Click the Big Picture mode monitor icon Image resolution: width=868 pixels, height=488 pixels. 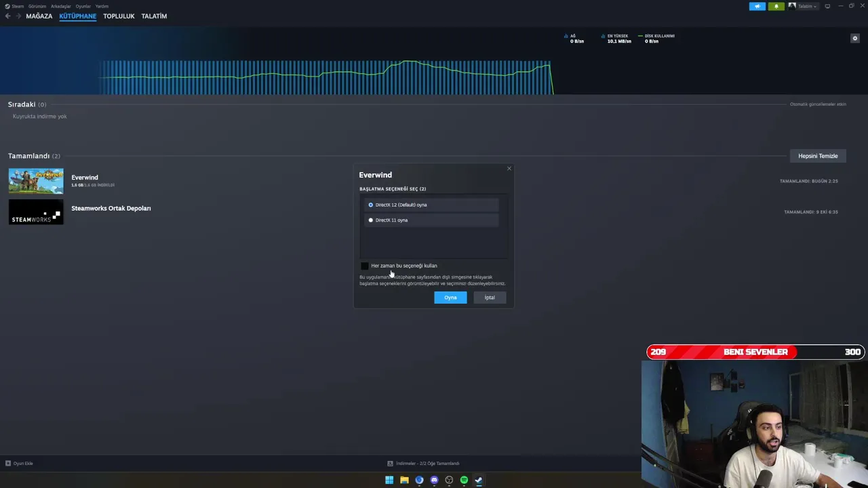point(827,6)
